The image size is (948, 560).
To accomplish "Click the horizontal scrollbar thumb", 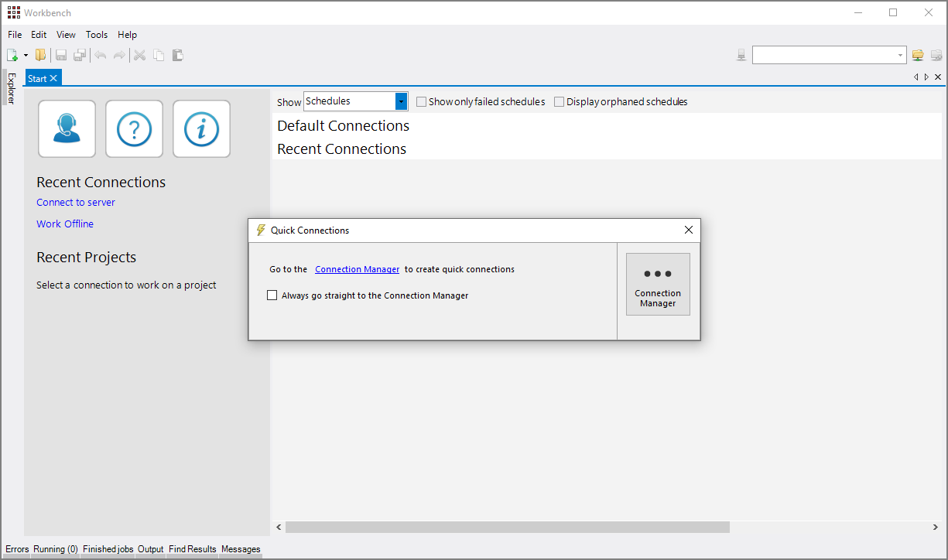I will tap(507, 527).
